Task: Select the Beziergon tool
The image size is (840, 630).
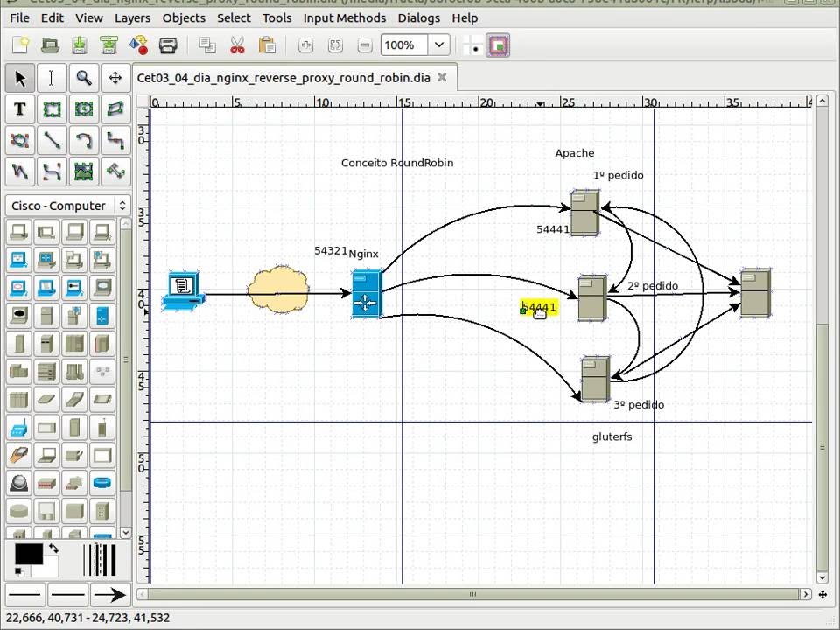Action: pos(20,140)
